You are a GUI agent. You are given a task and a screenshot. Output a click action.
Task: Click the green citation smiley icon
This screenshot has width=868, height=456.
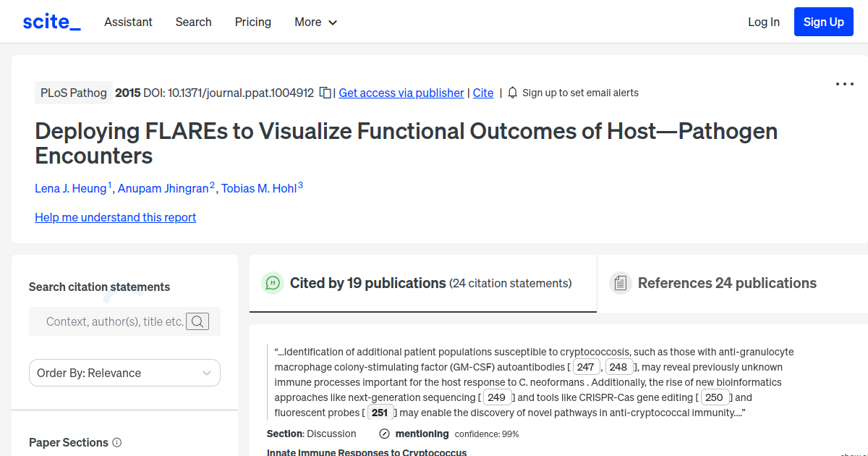[x=273, y=283]
